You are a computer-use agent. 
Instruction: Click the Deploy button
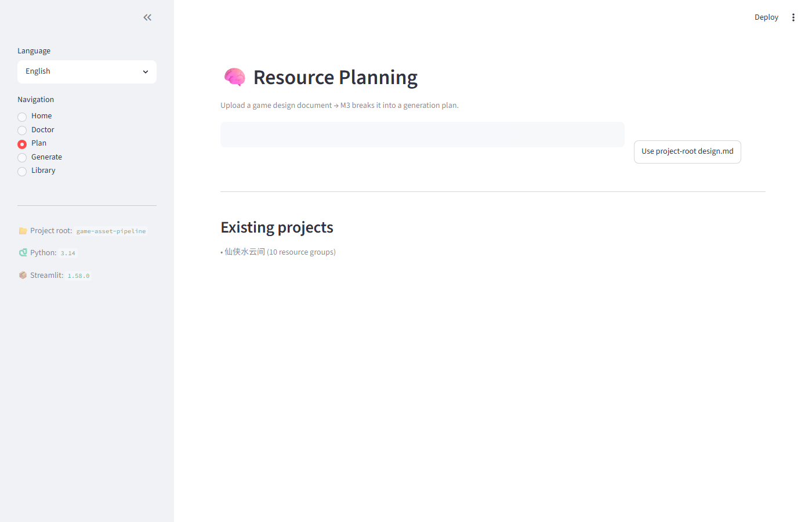766,17
